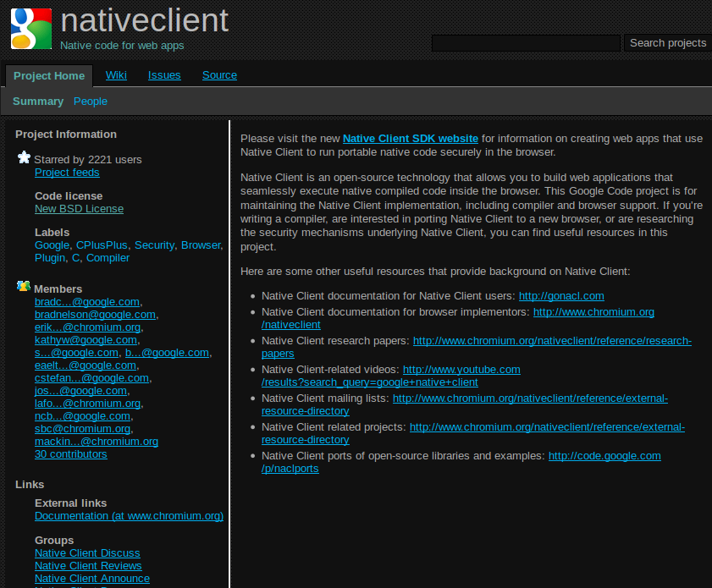Click the 'External links' heading

pos(71,503)
